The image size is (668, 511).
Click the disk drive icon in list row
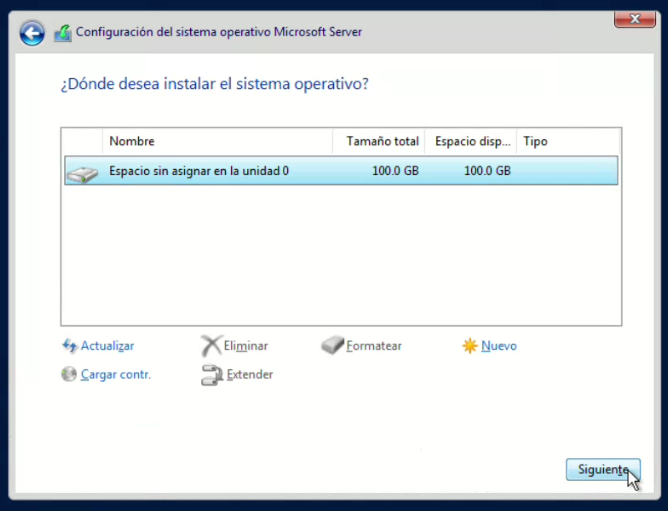pos(83,172)
